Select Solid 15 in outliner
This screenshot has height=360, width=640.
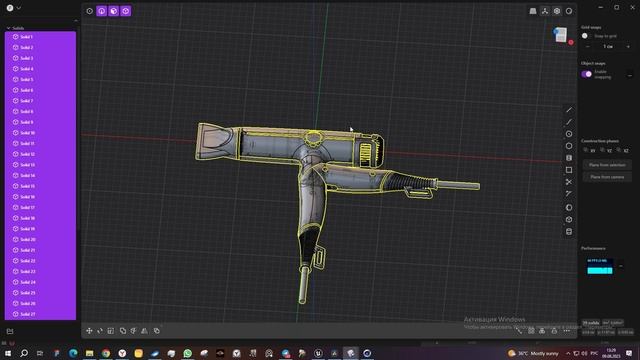click(x=40, y=186)
